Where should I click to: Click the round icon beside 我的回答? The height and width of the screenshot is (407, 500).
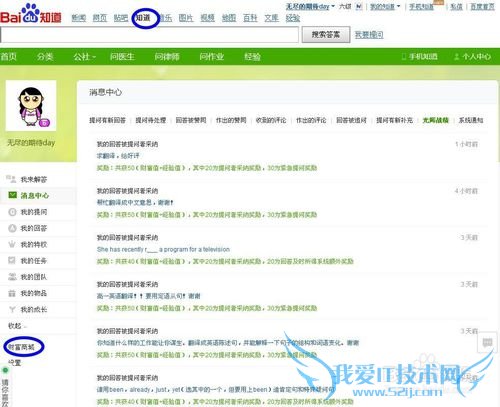click(x=12, y=228)
